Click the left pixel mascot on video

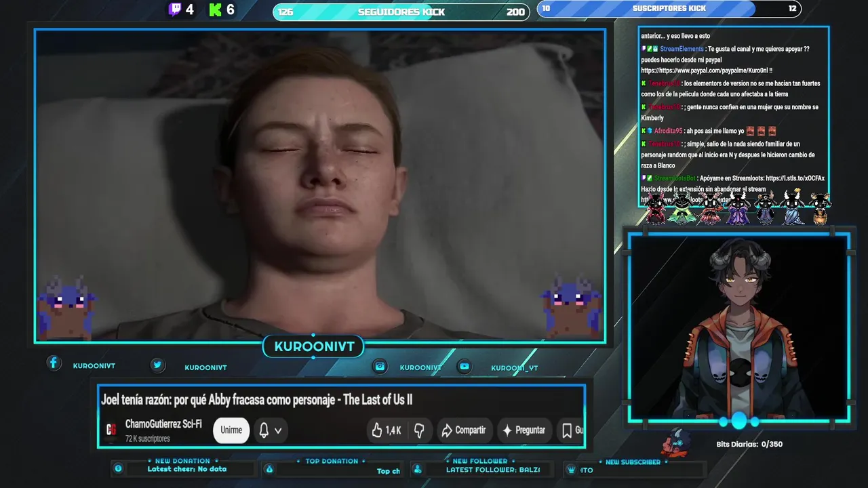pyautogui.click(x=66, y=306)
